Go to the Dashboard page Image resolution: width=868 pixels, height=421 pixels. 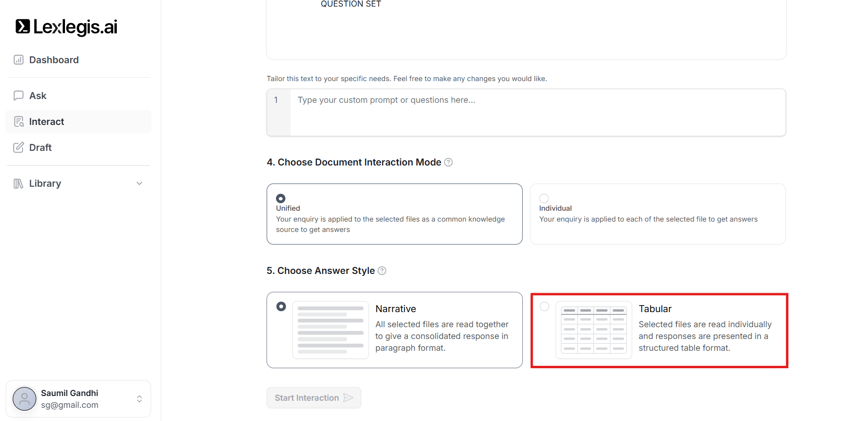54,60
